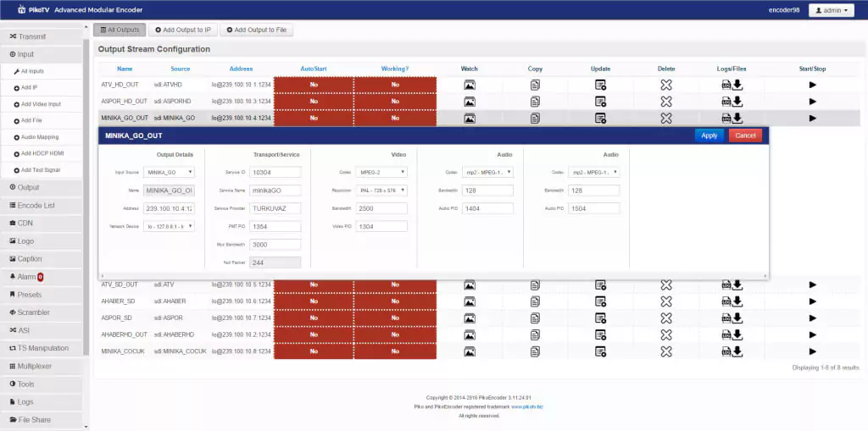Click the Service Name input field
The height and width of the screenshot is (431, 868).
[275, 191]
